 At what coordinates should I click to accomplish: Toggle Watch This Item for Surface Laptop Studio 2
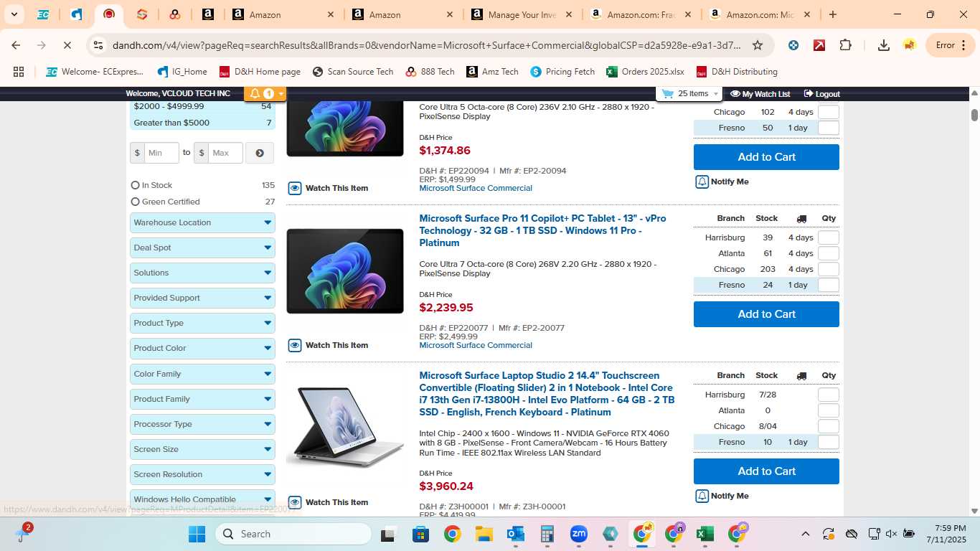[x=328, y=502]
